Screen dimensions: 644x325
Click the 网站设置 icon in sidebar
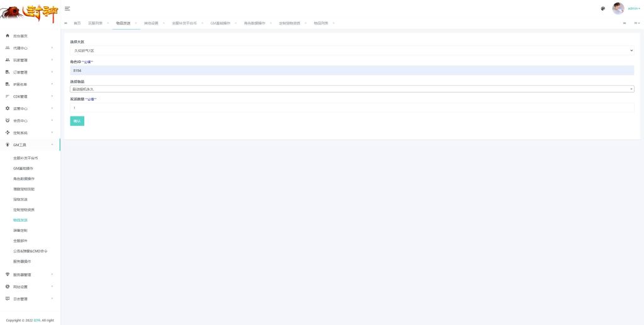[7, 287]
